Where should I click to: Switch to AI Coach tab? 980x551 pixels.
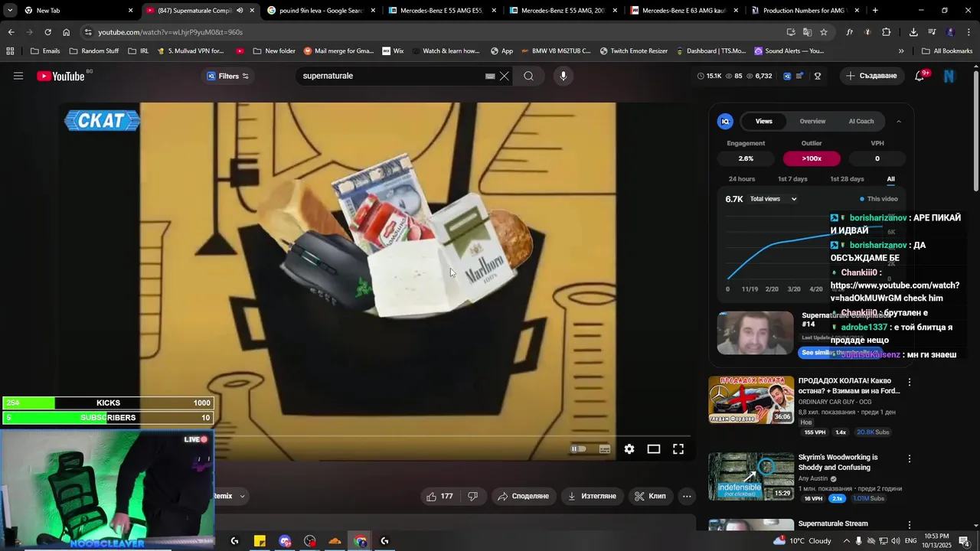click(861, 121)
